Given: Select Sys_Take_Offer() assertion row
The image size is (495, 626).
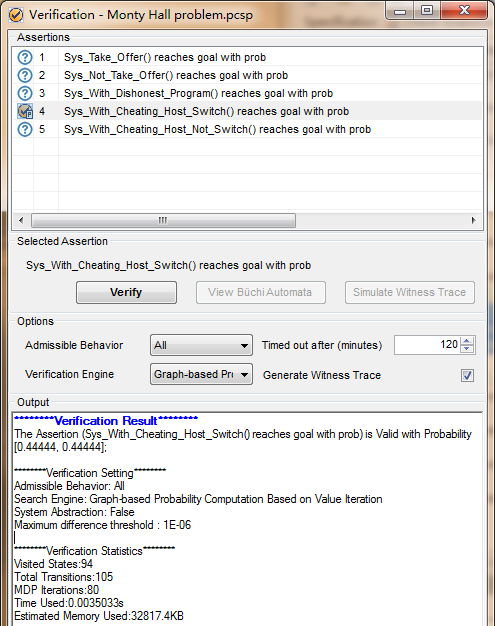Looking at the screenshot, I should click(x=248, y=57).
